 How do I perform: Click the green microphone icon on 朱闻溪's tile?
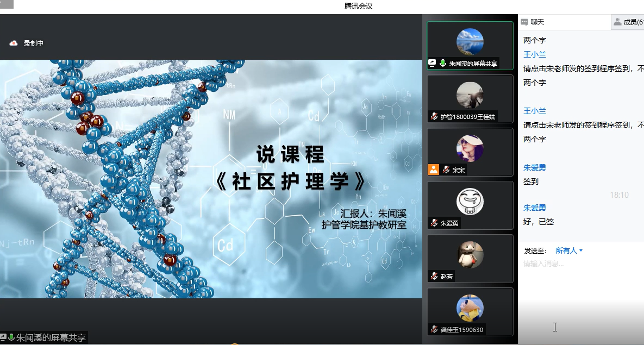[x=443, y=63]
